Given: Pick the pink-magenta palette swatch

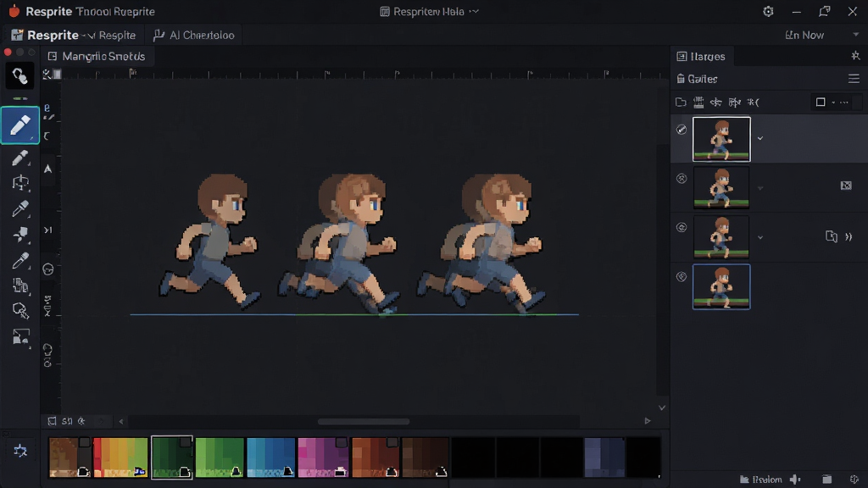Looking at the screenshot, I should click(323, 457).
